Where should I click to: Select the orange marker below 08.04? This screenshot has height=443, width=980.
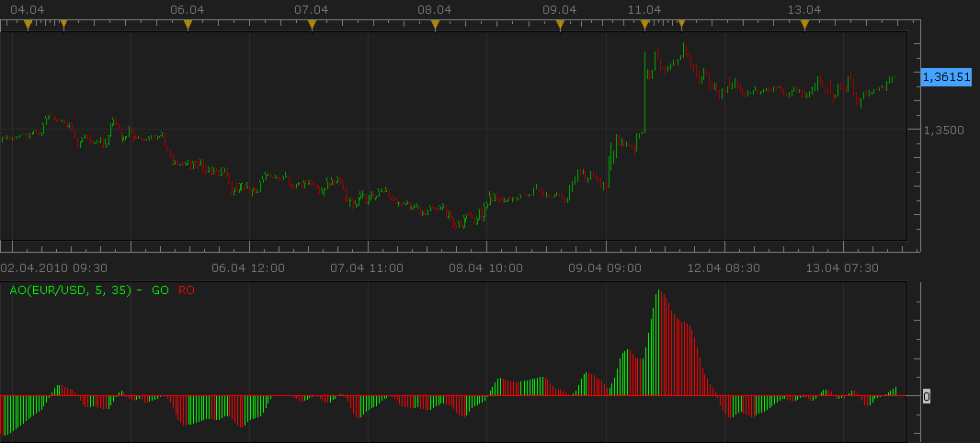click(x=436, y=25)
